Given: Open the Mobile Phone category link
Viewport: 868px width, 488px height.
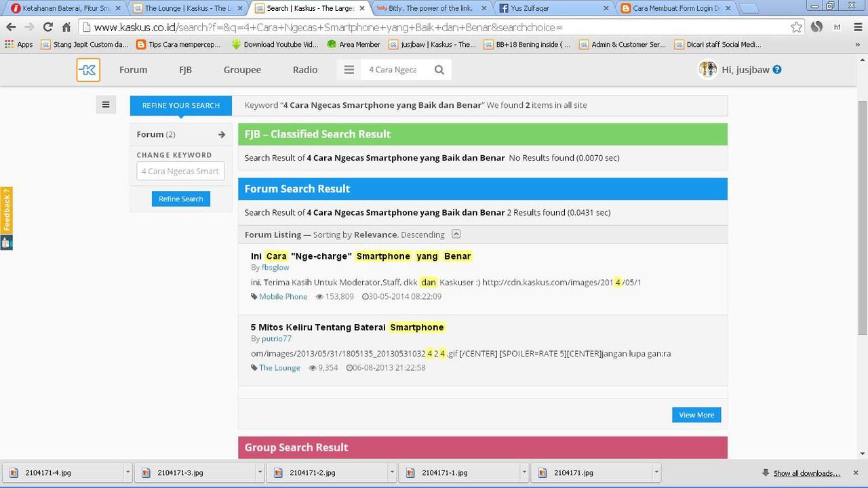Looking at the screenshot, I should [283, 297].
